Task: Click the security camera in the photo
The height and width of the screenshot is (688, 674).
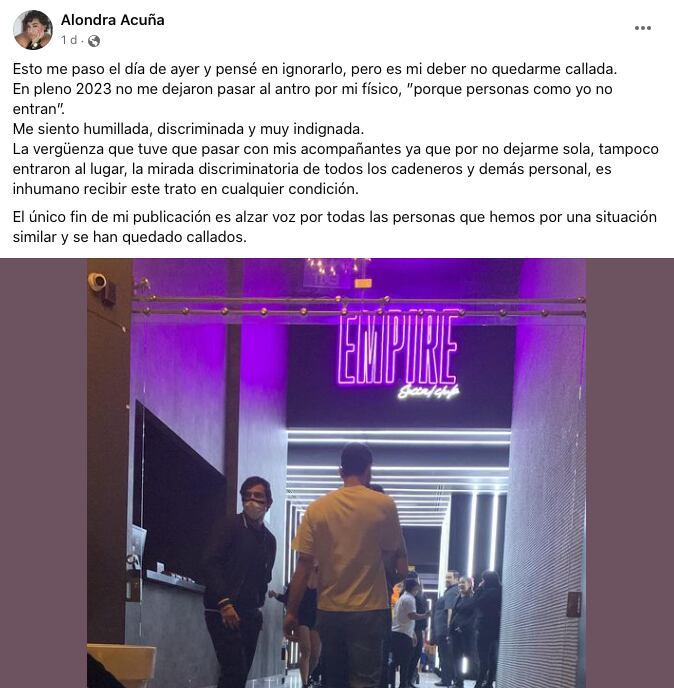Action: [x=98, y=281]
